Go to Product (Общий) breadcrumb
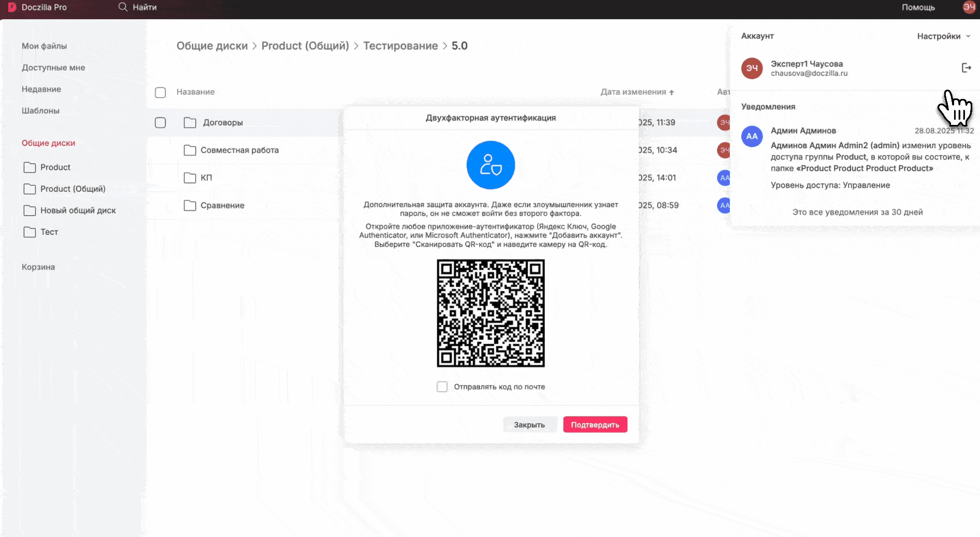 tap(305, 46)
